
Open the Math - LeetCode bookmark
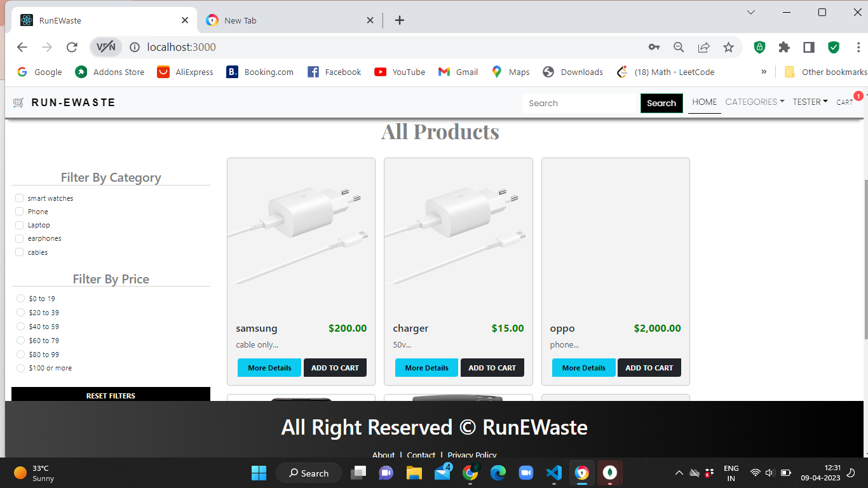coord(666,72)
